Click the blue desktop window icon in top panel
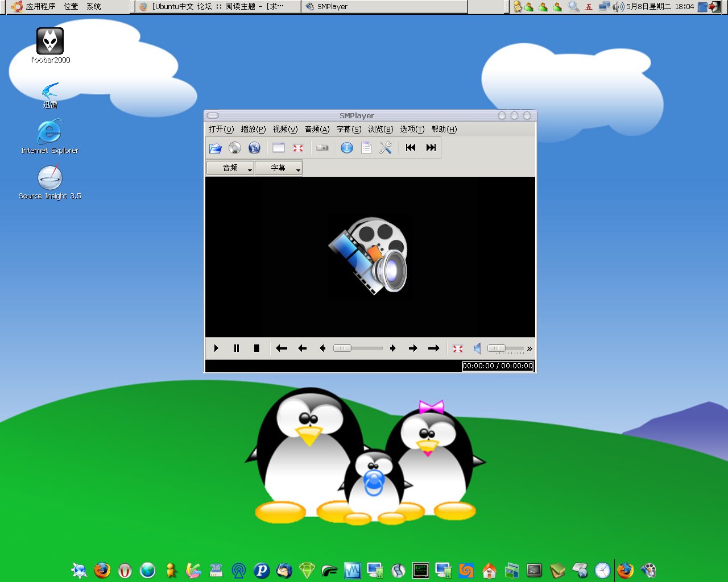This screenshot has height=582, width=728. pos(702,7)
